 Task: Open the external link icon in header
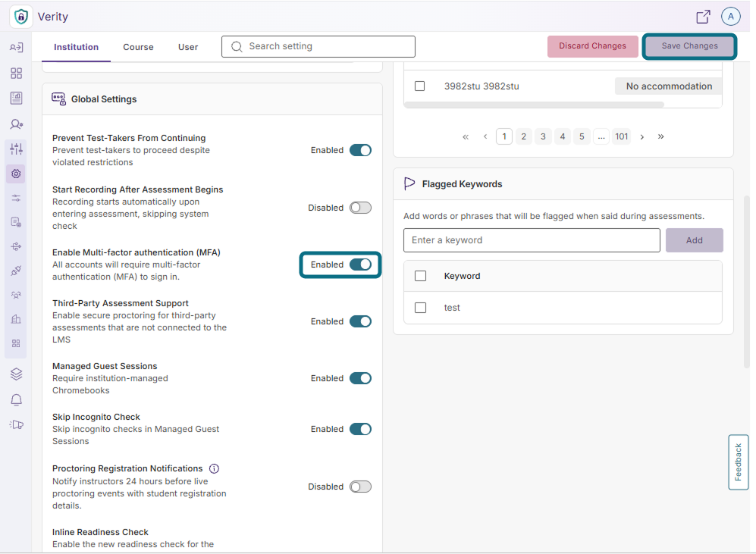(703, 17)
